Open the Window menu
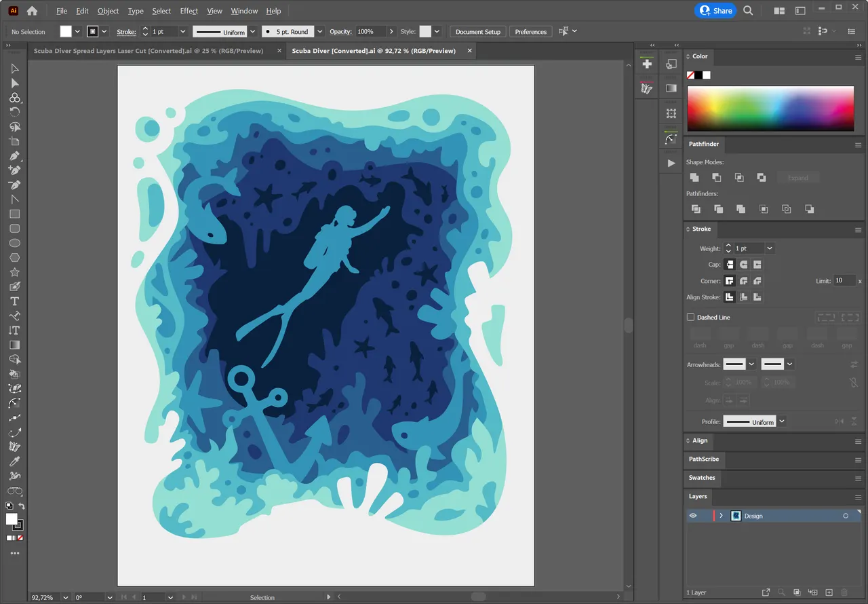868x604 pixels. [244, 11]
